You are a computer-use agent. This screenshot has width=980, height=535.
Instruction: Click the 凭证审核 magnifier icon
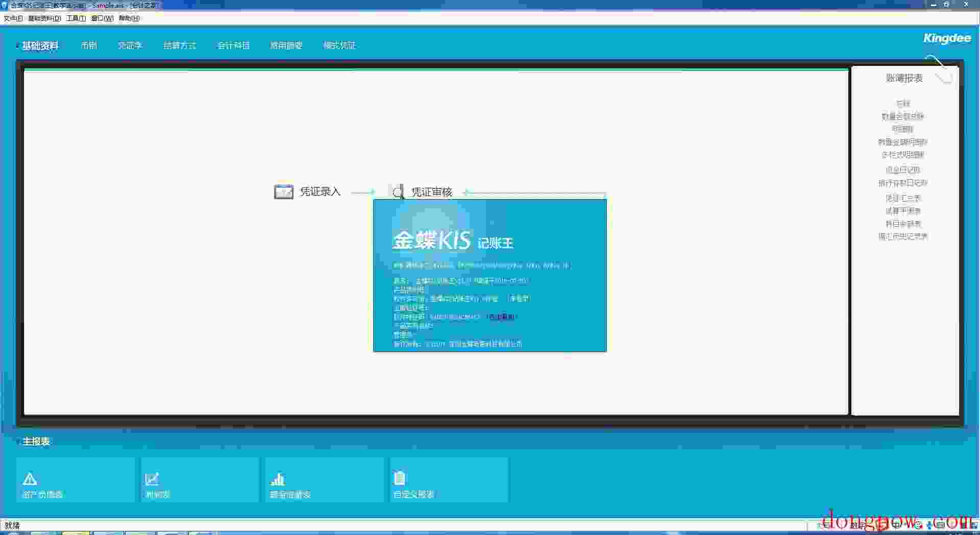click(397, 191)
